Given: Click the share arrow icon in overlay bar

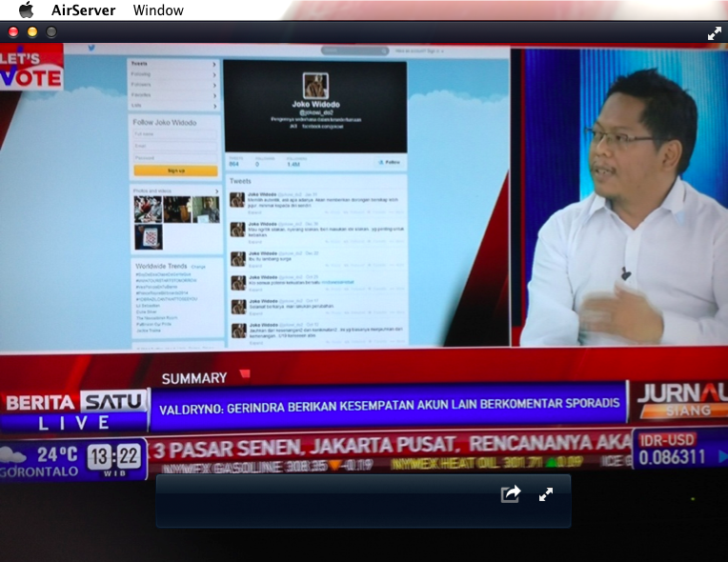Looking at the screenshot, I should (510, 493).
